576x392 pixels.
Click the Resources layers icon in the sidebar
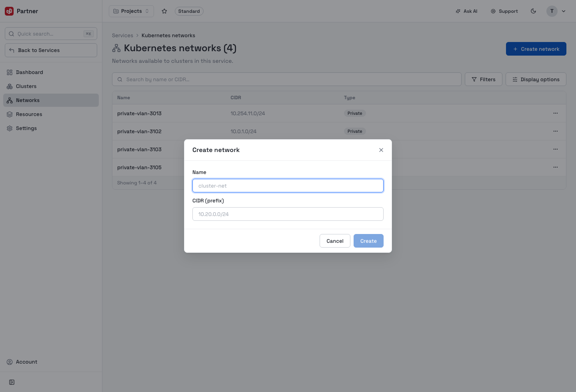10,114
